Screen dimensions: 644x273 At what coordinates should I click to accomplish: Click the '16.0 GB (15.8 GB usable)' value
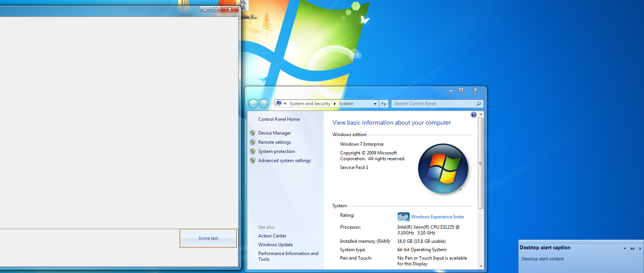coord(421,241)
